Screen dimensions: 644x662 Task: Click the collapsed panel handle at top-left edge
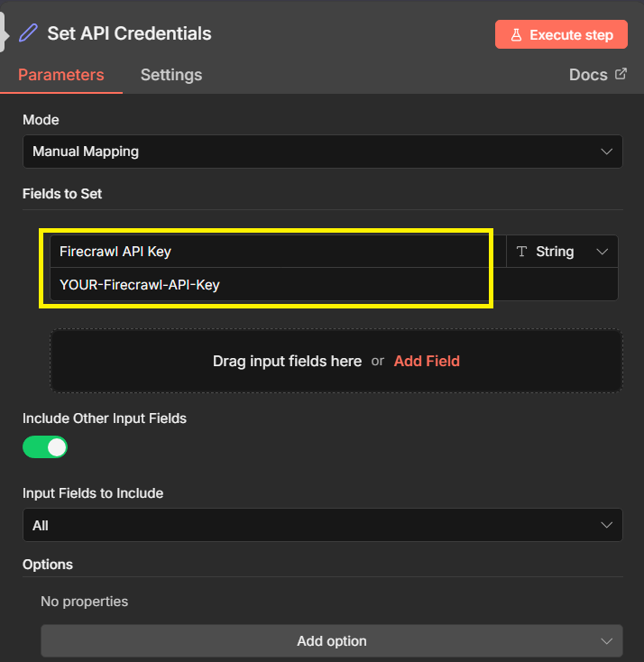tap(3, 32)
